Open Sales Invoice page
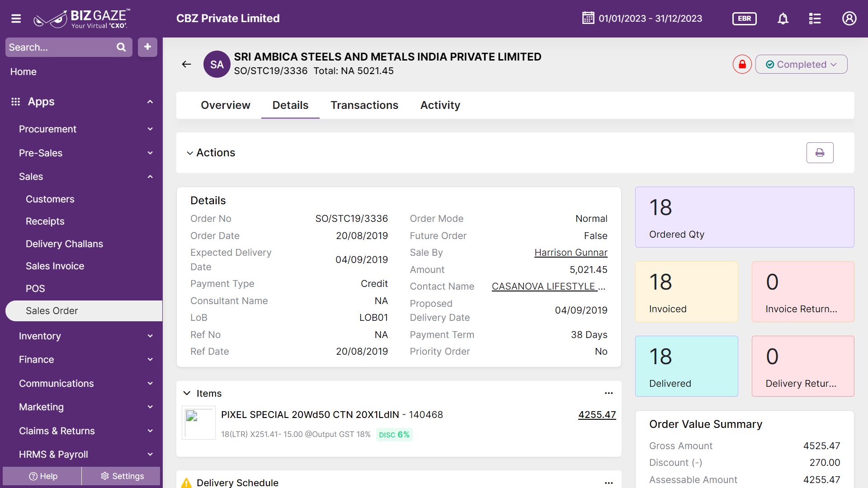 [x=55, y=266]
